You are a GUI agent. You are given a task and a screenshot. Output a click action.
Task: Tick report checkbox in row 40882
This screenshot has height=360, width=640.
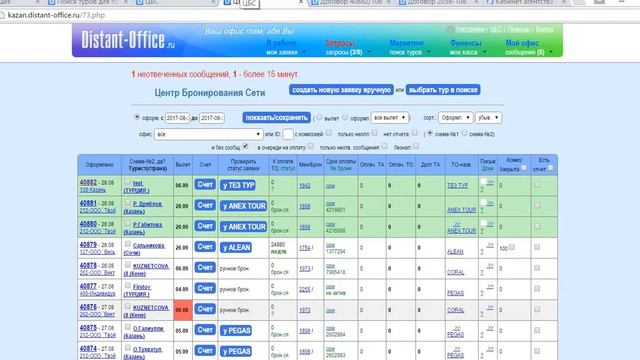(x=537, y=184)
